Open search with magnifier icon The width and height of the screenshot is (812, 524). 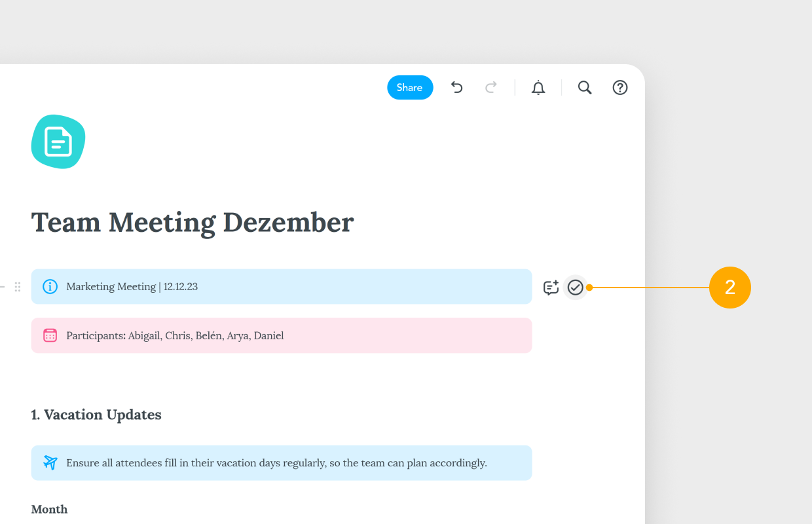tap(585, 88)
